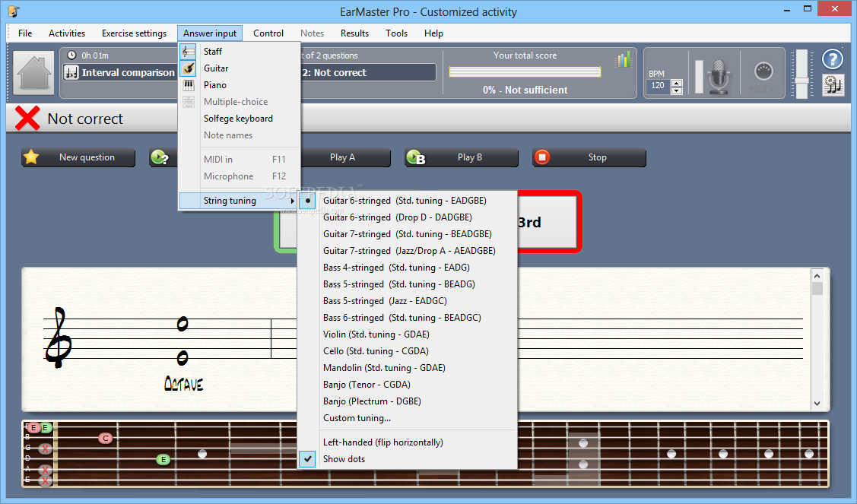Click the BPM value field showing 120
The width and height of the screenshot is (857, 504).
tap(658, 87)
